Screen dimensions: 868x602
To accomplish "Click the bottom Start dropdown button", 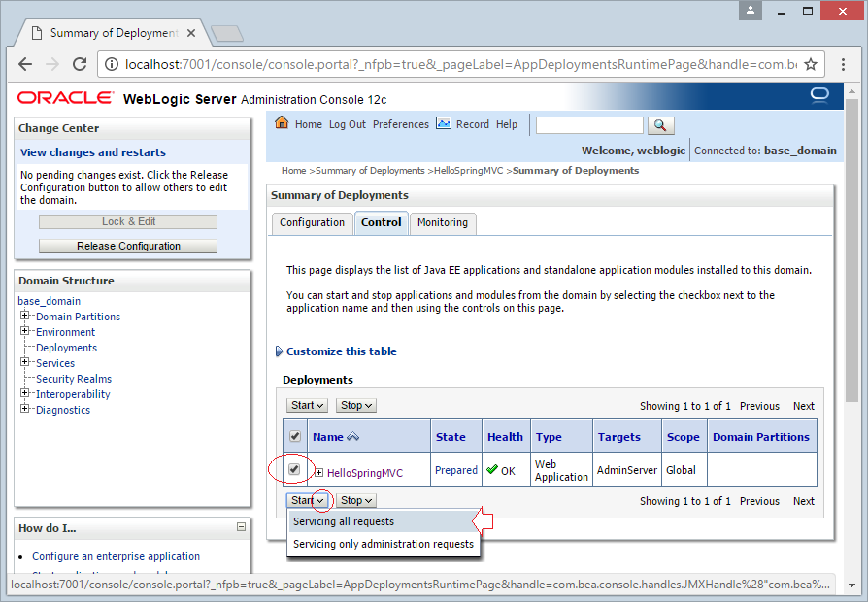I will pos(307,501).
